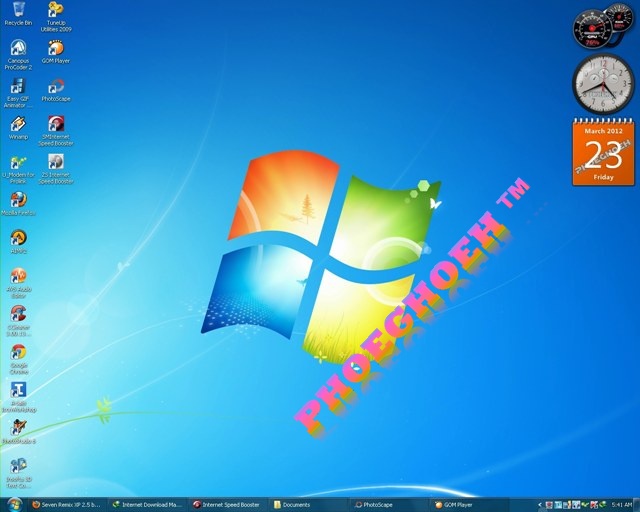The image size is (640, 512).
Task: Click the green check system tray icon
Action: pos(585,504)
